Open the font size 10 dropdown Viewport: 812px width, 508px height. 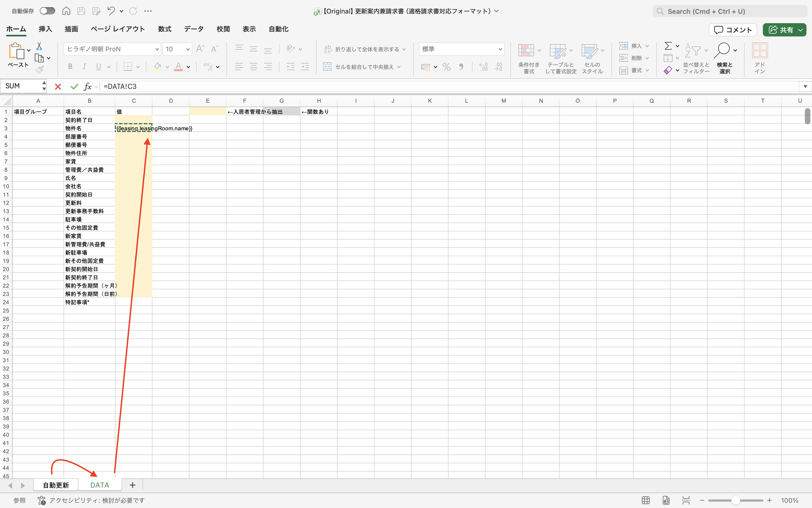pos(188,49)
